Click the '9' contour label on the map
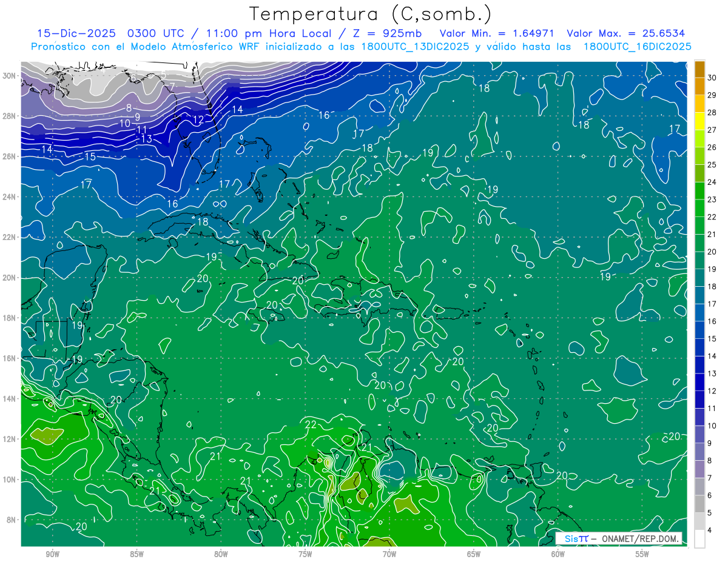This screenshot has width=728, height=562. click(x=138, y=116)
